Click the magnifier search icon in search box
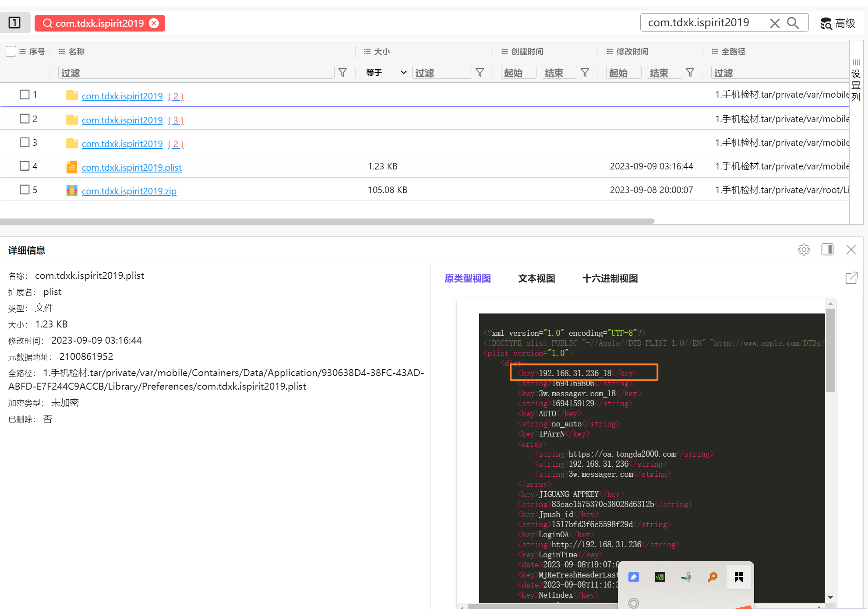 click(793, 23)
